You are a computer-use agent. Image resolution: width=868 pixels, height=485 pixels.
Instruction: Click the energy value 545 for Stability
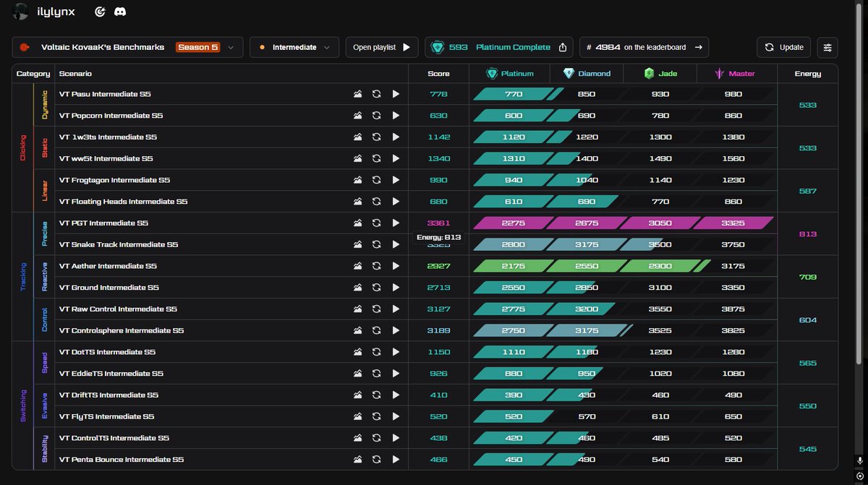coord(808,449)
